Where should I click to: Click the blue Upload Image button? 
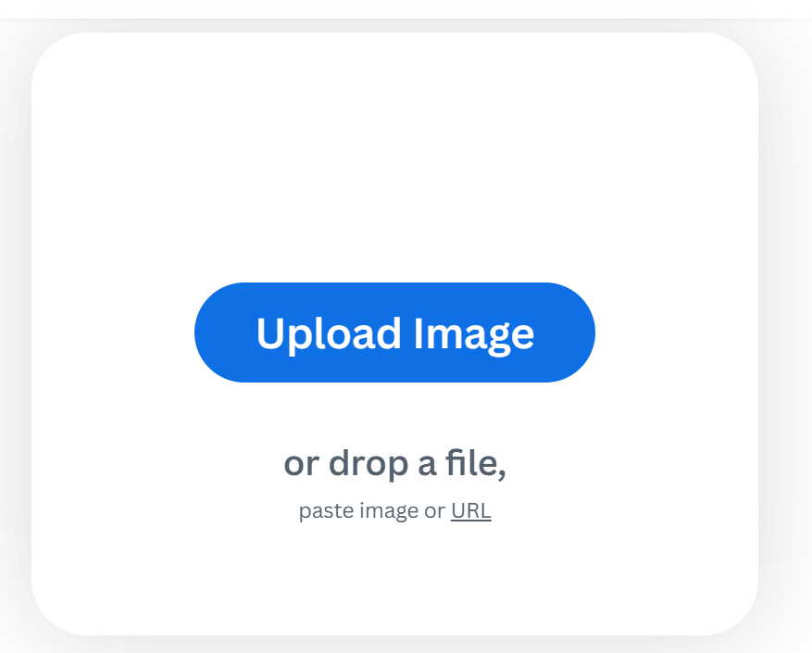[x=394, y=333]
